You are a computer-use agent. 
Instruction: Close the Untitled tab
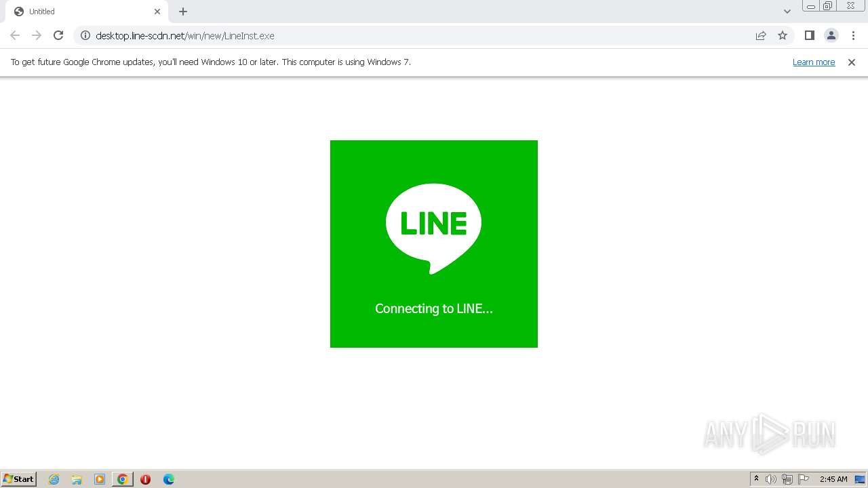click(157, 12)
